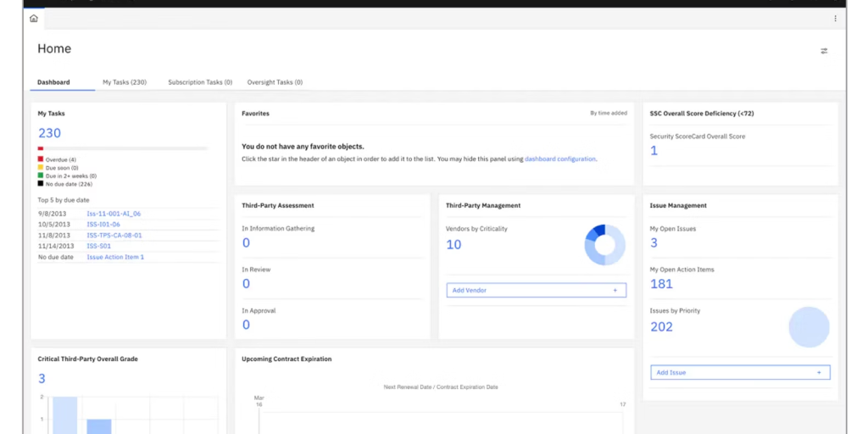Click the Add Vendor button
868x434 pixels.
[x=536, y=290]
